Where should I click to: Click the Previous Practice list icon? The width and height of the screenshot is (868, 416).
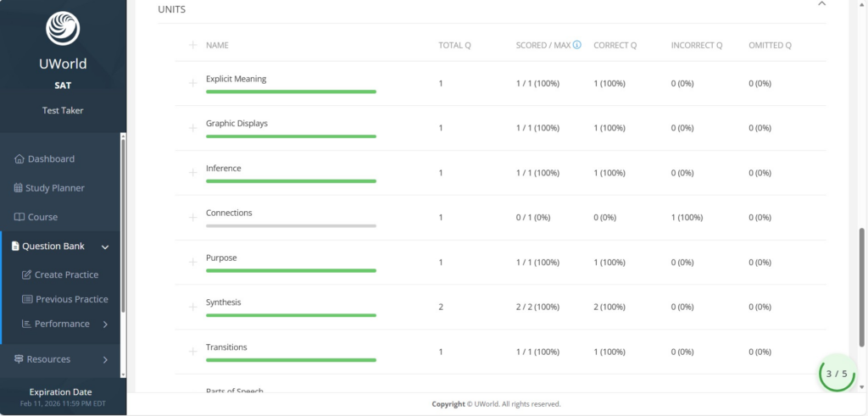point(27,299)
